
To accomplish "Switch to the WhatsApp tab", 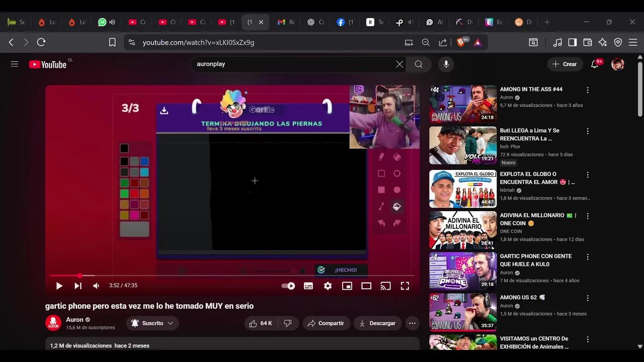I will 106,22.
